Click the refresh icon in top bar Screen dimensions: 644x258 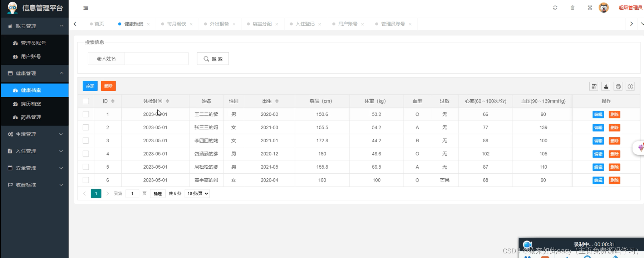555,8
